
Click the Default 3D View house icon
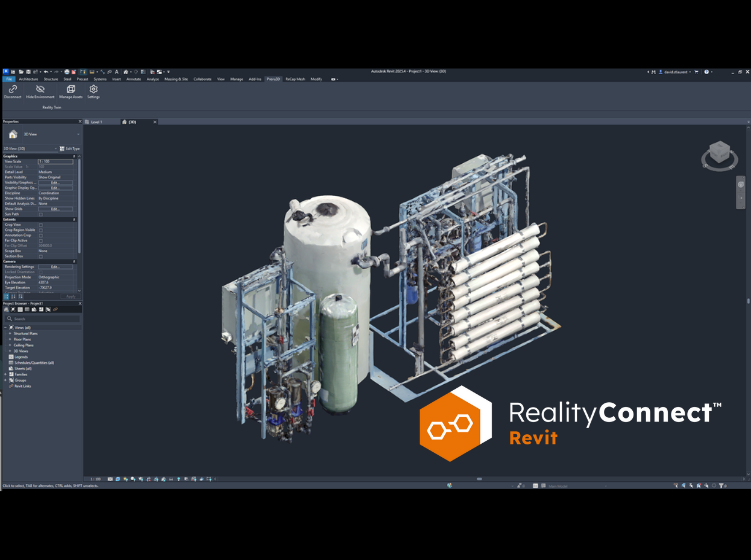[126, 72]
